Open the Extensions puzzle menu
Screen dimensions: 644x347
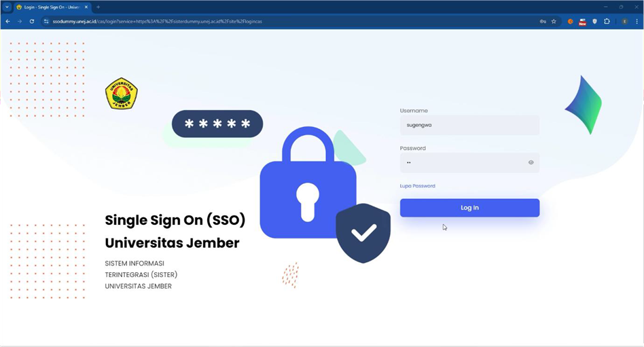point(607,21)
